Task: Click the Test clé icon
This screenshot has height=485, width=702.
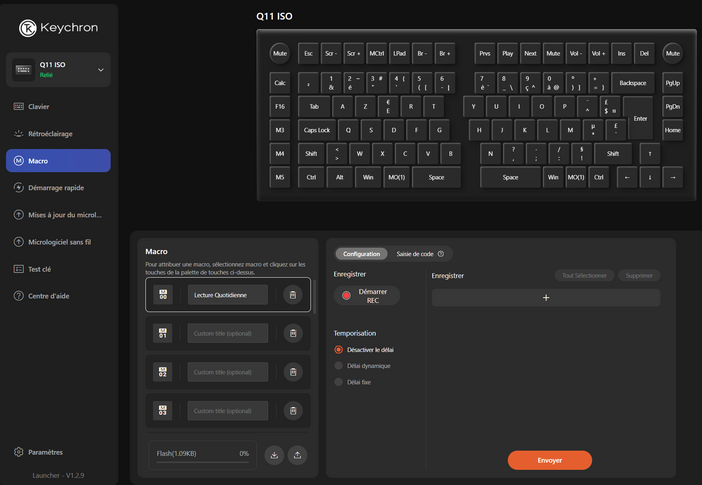Action: point(18,269)
